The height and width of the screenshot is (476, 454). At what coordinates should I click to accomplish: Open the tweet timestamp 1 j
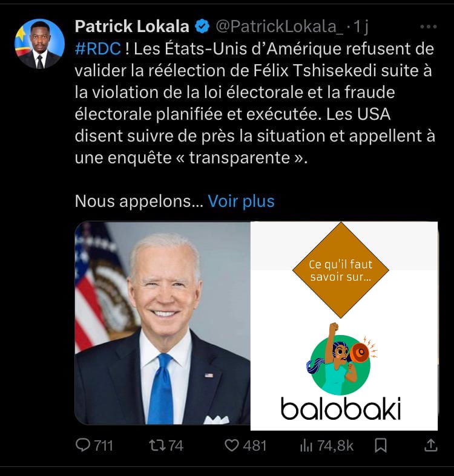pos(361,27)
